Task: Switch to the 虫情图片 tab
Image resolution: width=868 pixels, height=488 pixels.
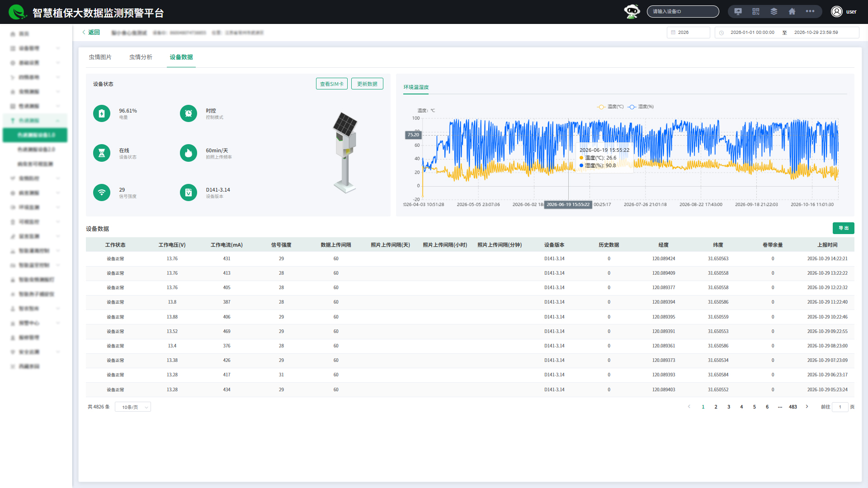Action: 100,57
